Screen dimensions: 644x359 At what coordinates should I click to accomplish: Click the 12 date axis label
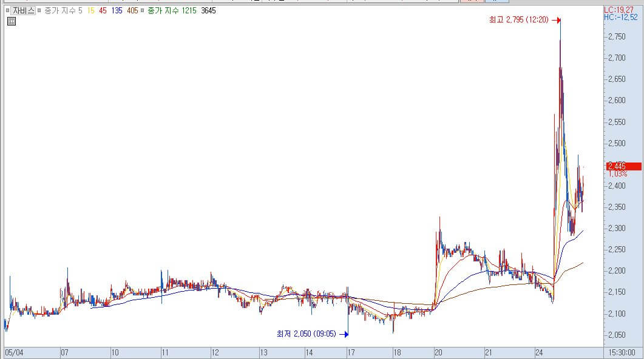pyautogui.click(x=215, y=352)
